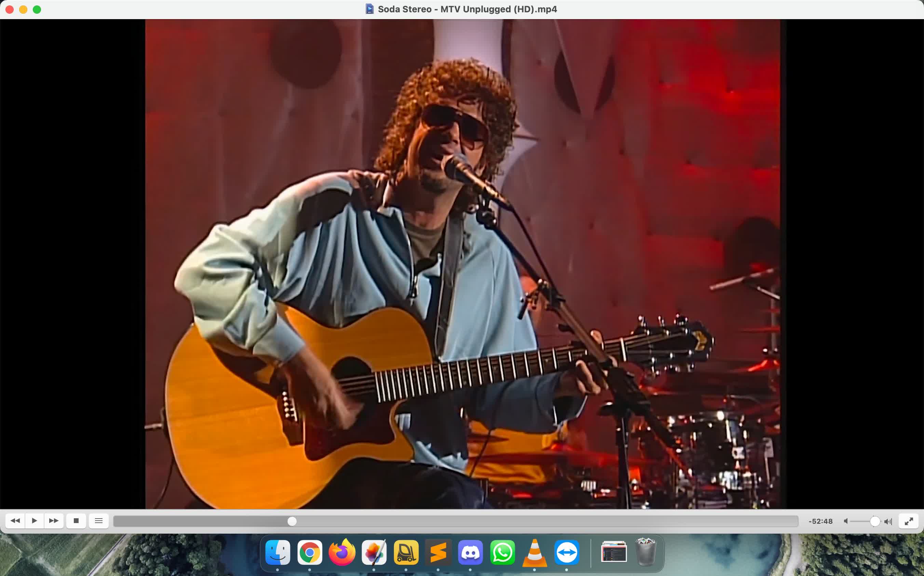Screen dimensions: 924x576
Task: Click the fast forward button
Action: click(54, 521)
